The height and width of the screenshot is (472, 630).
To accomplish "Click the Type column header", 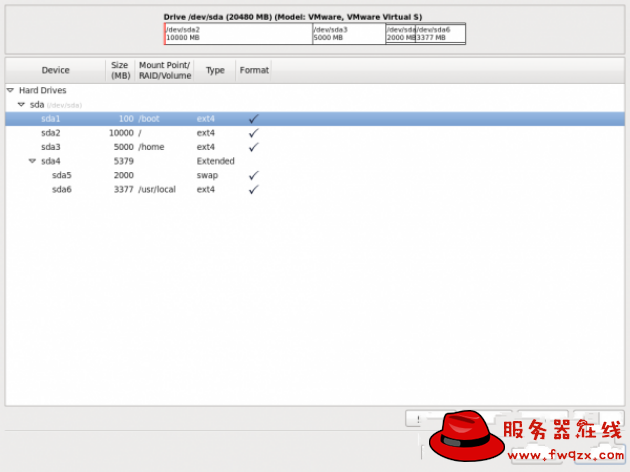I will point(215,70).
